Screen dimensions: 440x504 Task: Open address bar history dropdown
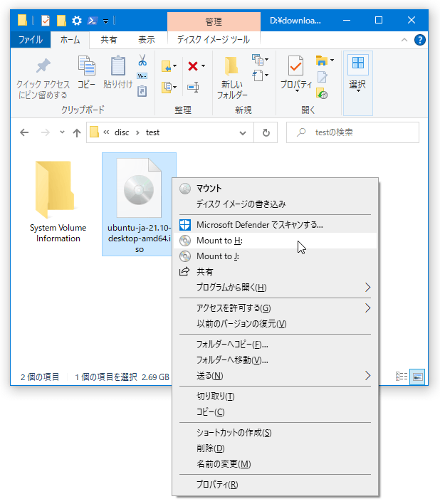click(x=243, y=132)
